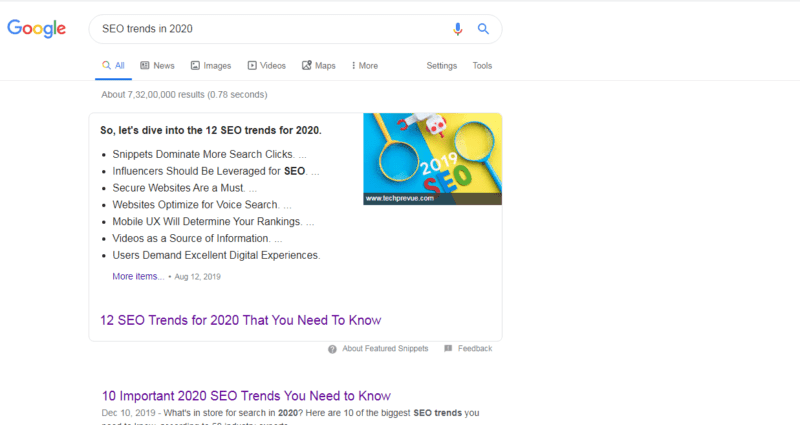800x425 pixels.
Task: Click the Maps tab pin icon
Action: tap(307, 65)
